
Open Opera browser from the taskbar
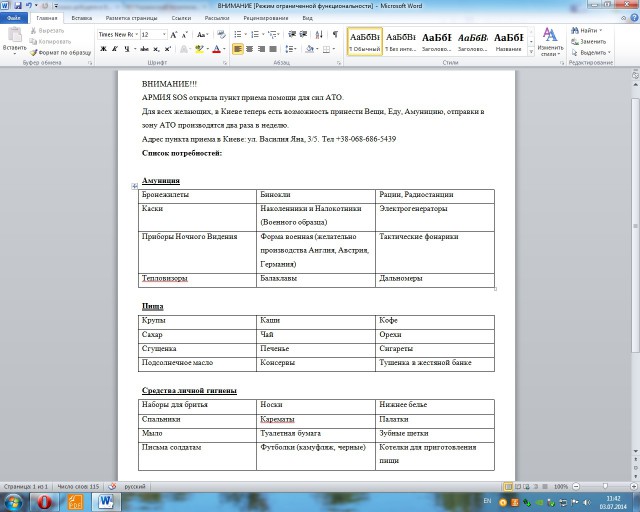click(45, 501)
